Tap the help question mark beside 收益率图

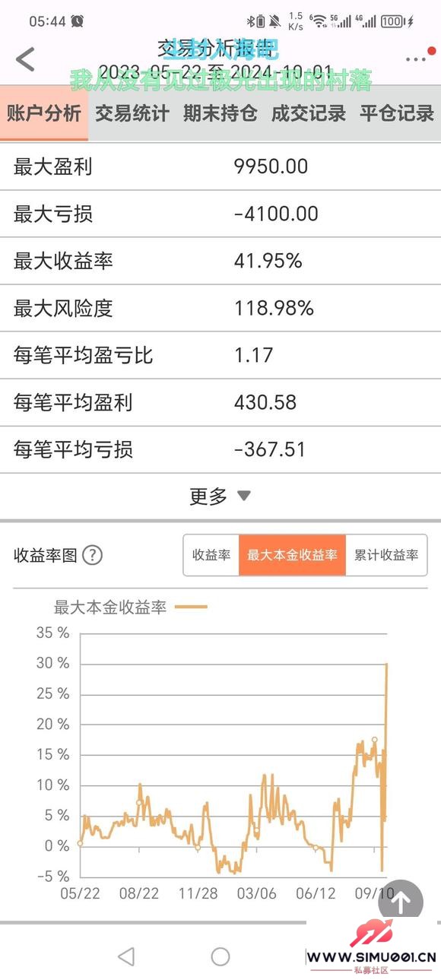(92, 556)
